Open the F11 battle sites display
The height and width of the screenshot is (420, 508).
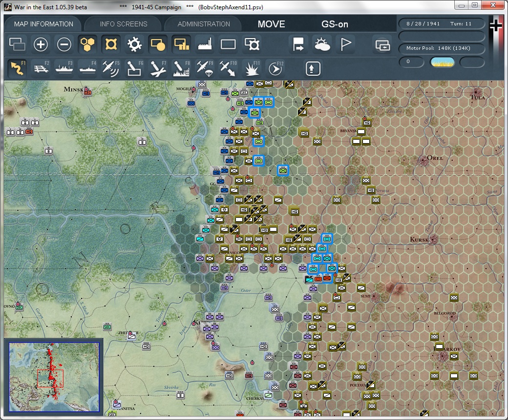252,68
